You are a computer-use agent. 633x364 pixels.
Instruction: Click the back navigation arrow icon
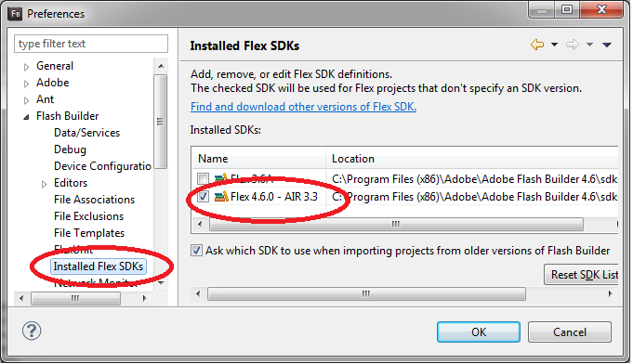click(x=537, y=45)
